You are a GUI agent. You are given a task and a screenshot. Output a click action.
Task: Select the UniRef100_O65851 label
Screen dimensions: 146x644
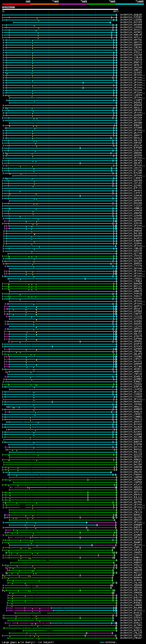click(131, 341)
